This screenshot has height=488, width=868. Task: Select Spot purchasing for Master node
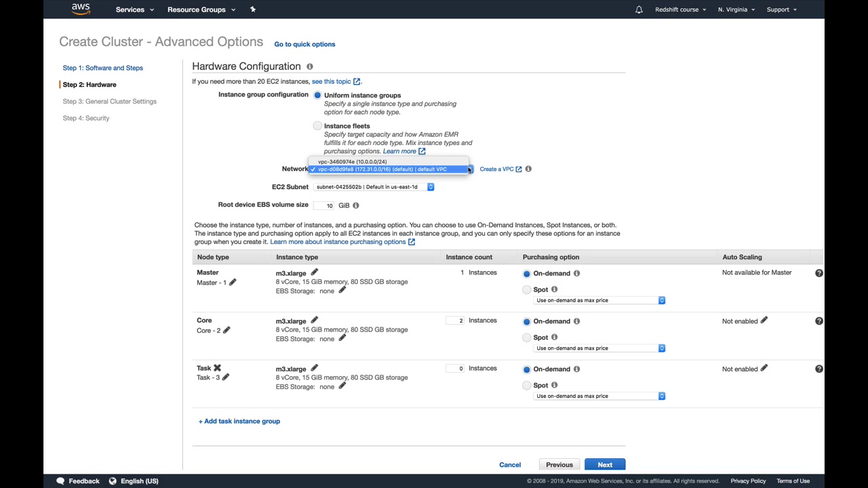527,289
